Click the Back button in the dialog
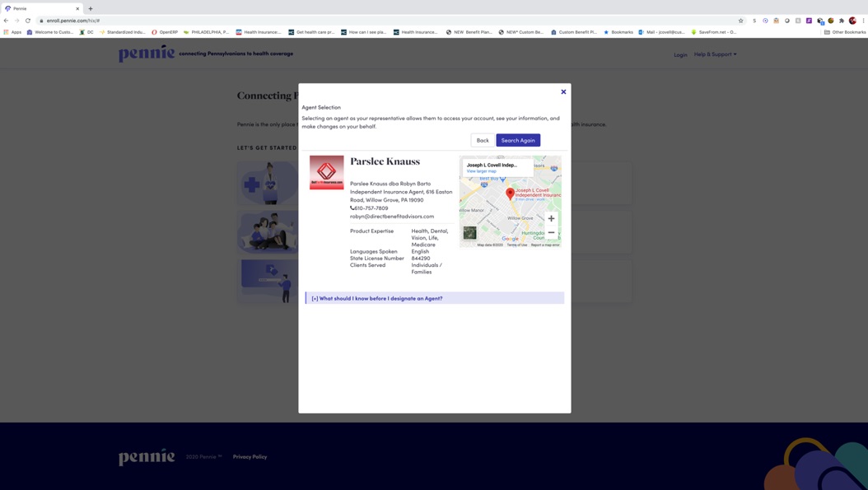This screenshot has height=490, width=868. [x=483, y=141]
